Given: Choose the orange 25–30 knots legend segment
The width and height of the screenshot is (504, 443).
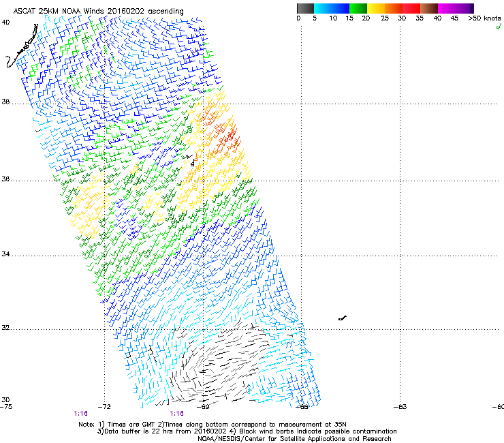Looking at the screenshot, I should point(394,8).
